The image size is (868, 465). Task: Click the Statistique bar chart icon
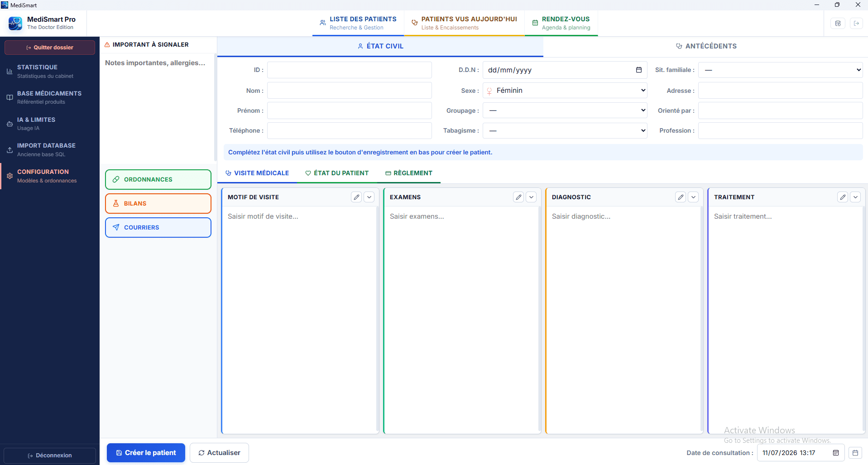[10, 72]
